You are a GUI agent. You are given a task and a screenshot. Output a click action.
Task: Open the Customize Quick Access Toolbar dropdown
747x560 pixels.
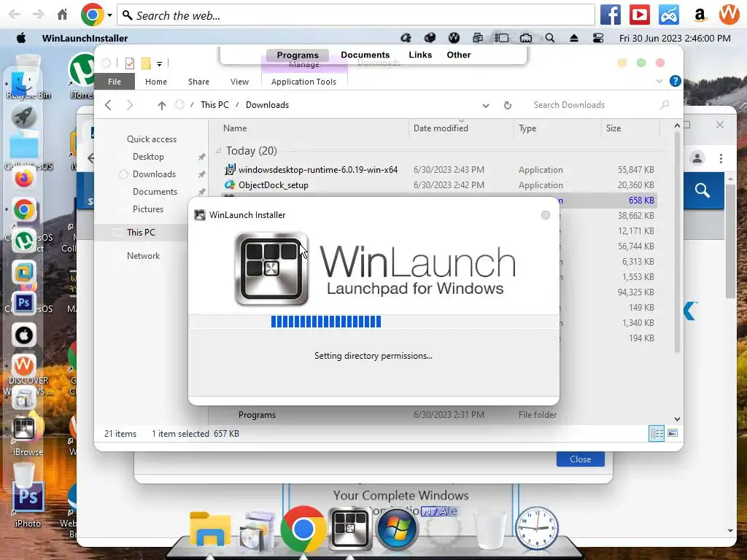click(160, 63)
